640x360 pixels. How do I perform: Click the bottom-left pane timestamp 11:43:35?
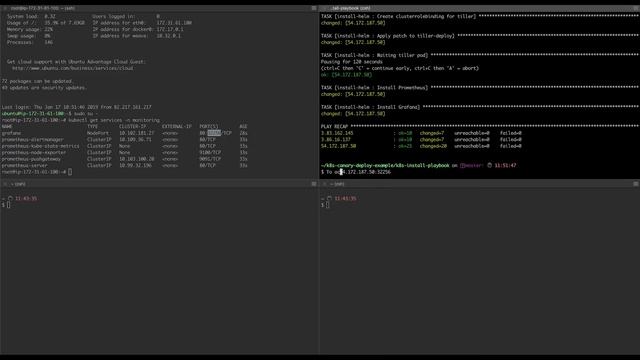(x=26, y=198)
